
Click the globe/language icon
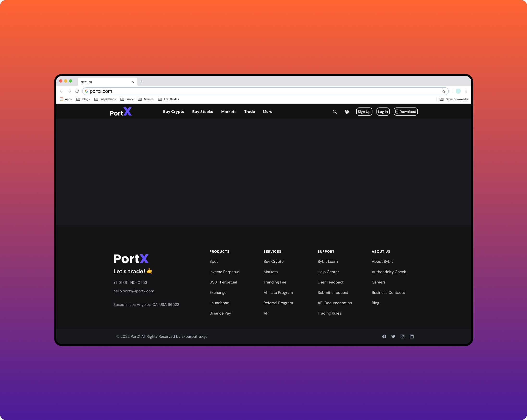(347, 111)
